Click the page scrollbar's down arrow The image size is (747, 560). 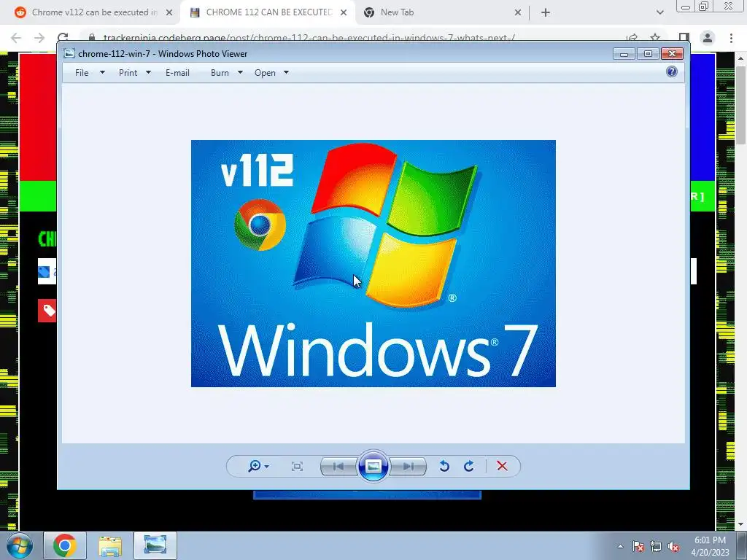pyautogui.click(x=741, y=525)
